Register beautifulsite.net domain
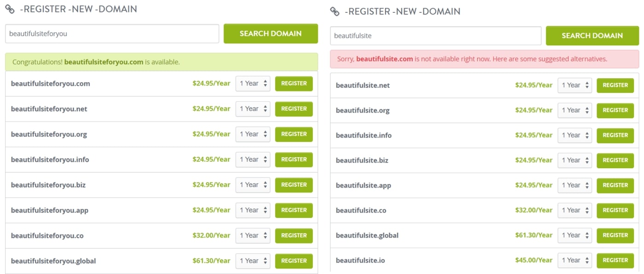This screenshot has height=274, width=644. (x=615, y=85)
